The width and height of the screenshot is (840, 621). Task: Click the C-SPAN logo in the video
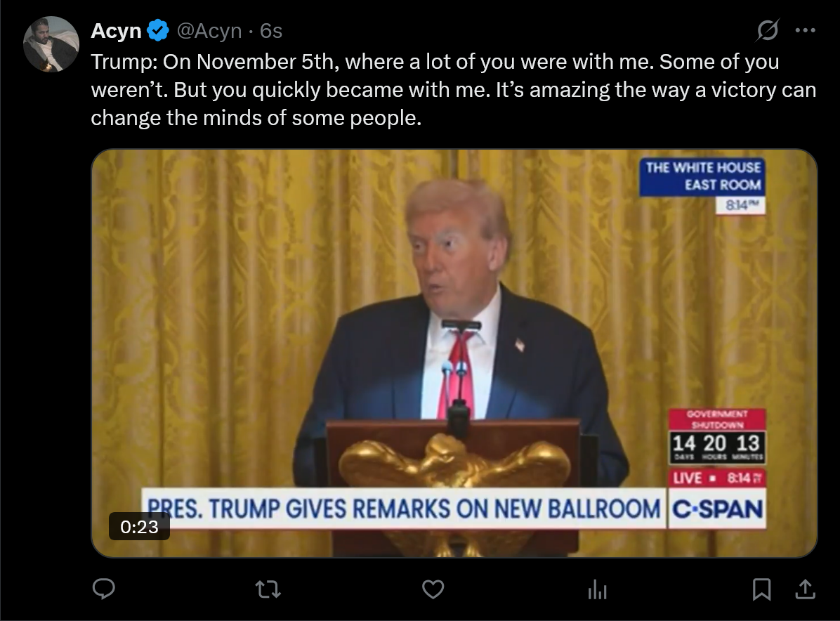717,509
